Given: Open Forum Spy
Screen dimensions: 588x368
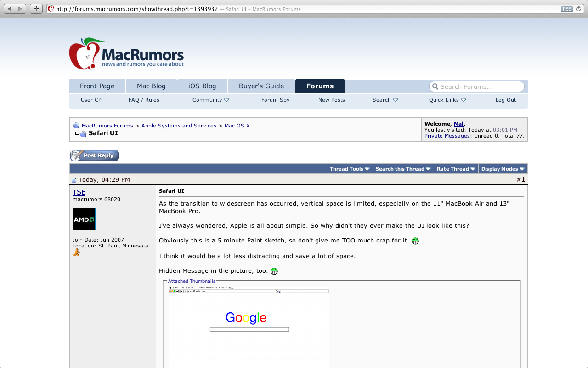Looking at the screenshot, I should (x=275, y=100).
